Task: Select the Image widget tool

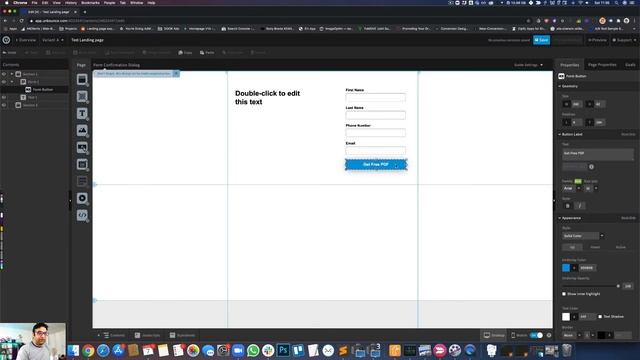Action: (82, 131)
